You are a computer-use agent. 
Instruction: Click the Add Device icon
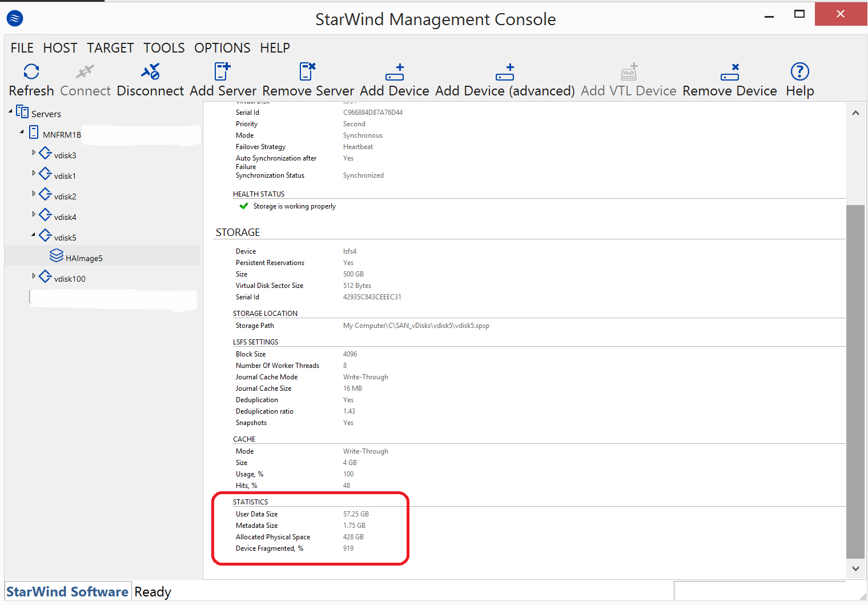(x=395, y=72)
